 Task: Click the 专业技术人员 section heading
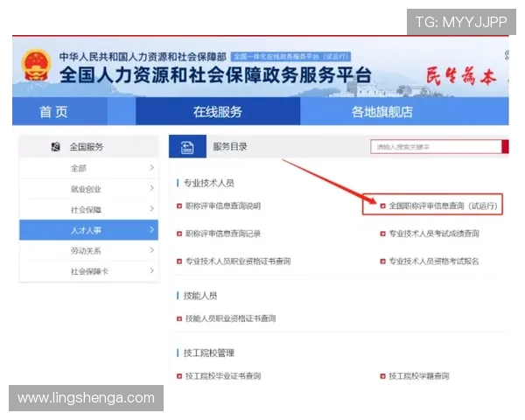pos(209,183)
